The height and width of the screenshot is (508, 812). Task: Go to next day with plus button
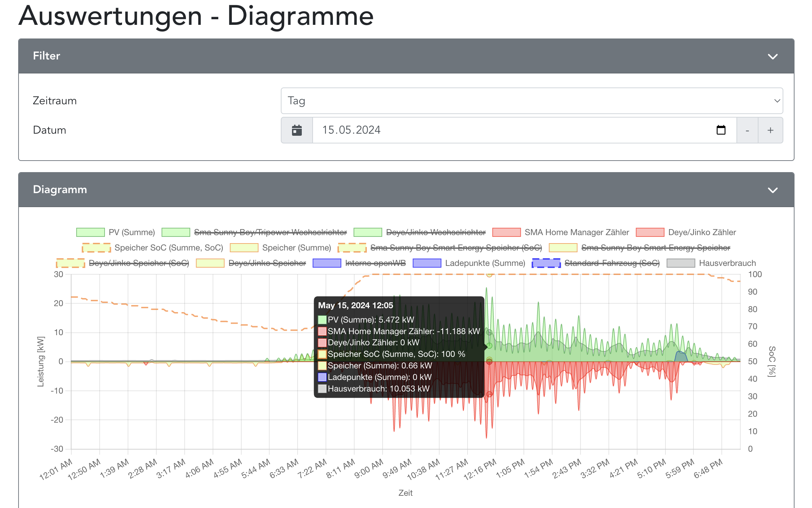[770, 130]
